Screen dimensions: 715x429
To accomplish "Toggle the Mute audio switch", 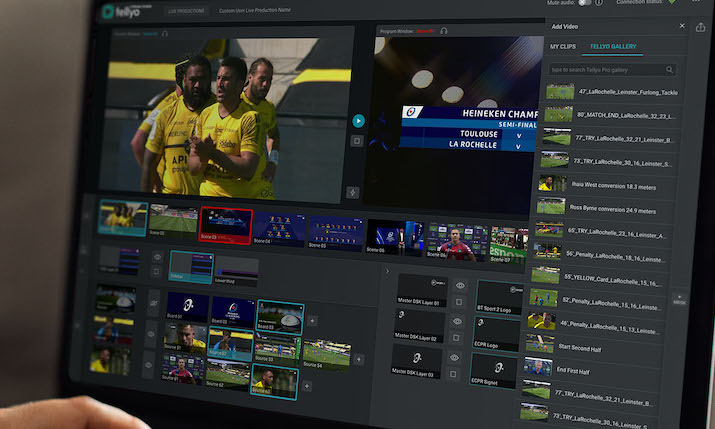I will [x=584, y=3].
